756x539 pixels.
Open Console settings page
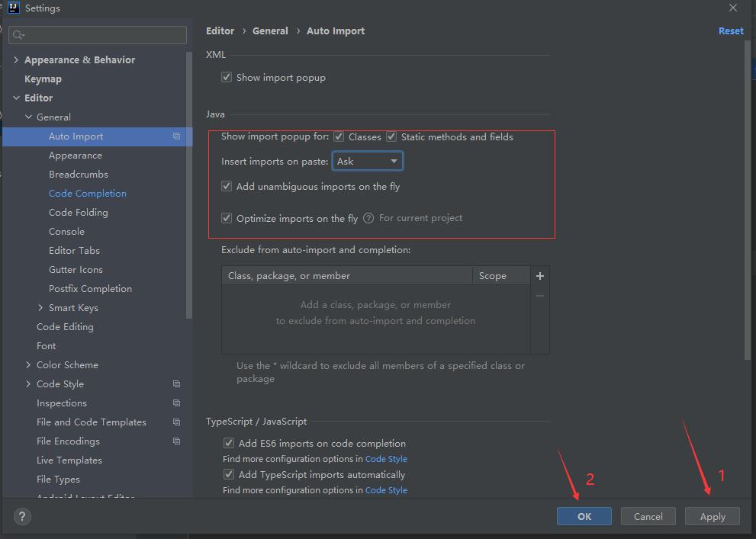tap(66, 232)
